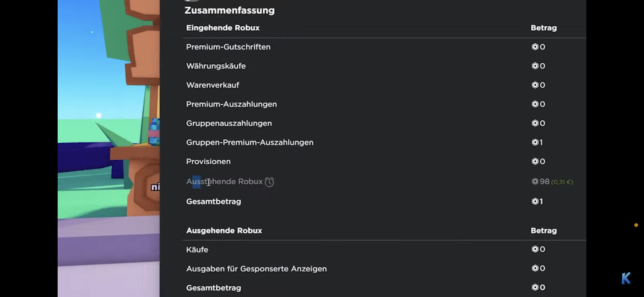644x297 pixels.
Task: Select the Ausgehende Robux section header
Action: pyautogui.click(x=224, y=230)
